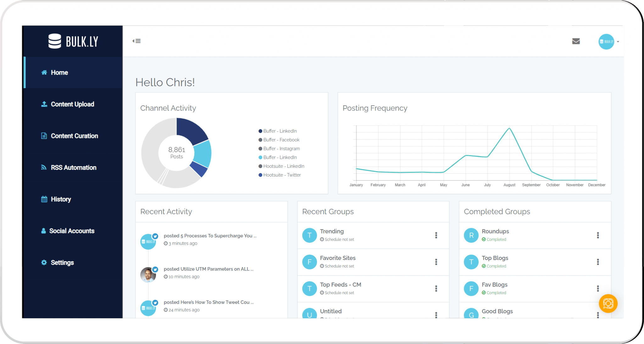Click the orange help lifebuoy icon
Image resolution: width=644 pixels, height=344 pixels.
608,303
